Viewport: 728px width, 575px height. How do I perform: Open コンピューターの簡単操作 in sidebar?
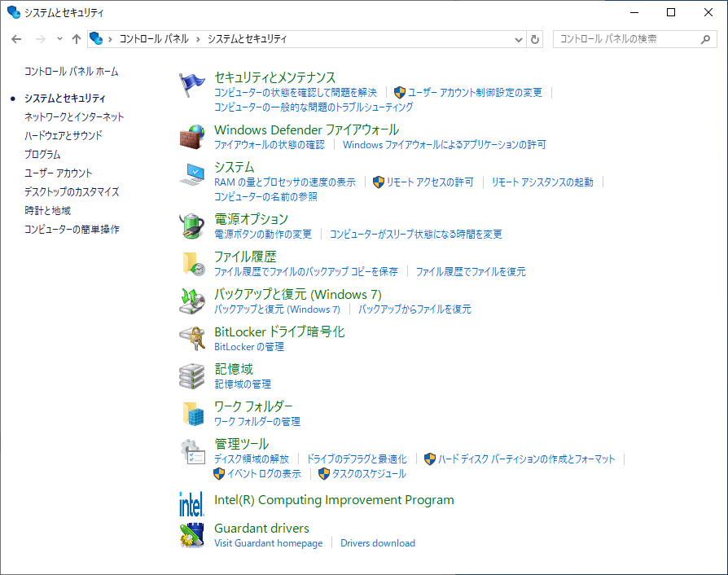72,230
